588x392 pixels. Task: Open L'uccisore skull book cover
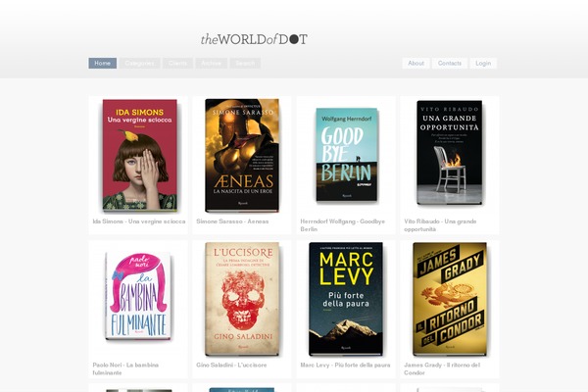242,299
